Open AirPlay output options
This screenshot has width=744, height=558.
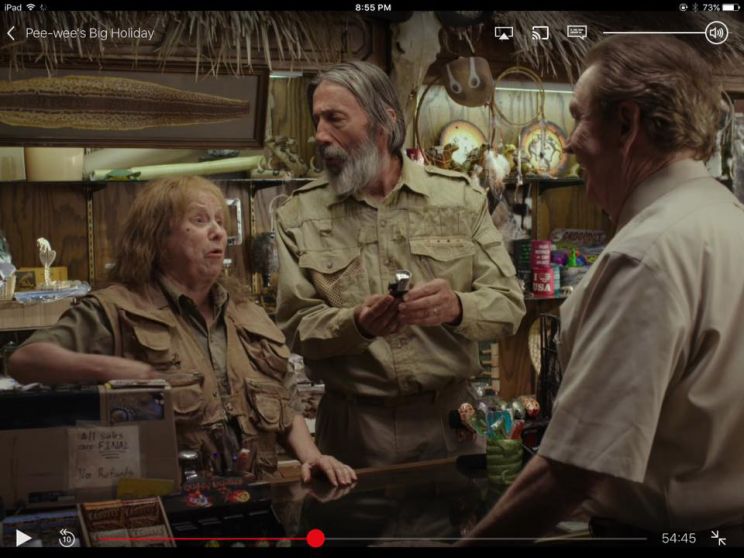pyautogui.click(x=503, y=33)
